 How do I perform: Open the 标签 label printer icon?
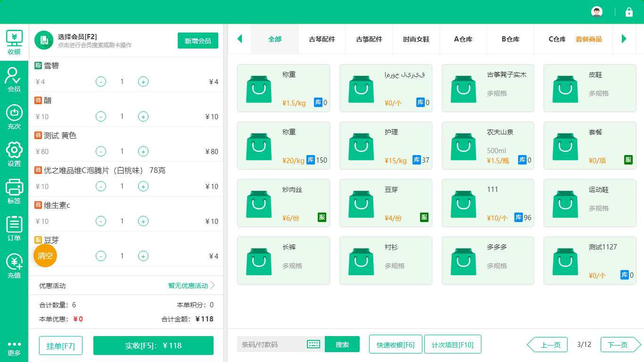(x=14, y=191)
